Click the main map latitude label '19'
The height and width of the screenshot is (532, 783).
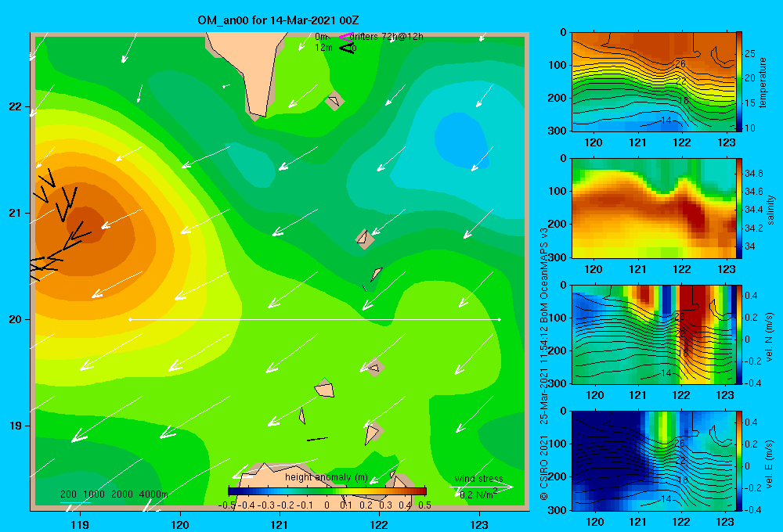tap(16, 426)
